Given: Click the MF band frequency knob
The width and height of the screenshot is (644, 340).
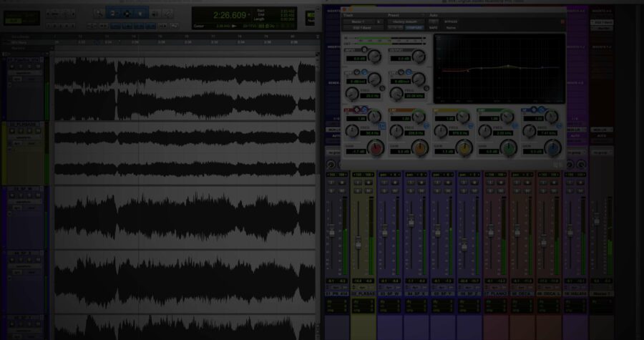Looking at the screenshot, I should point(441,132).
